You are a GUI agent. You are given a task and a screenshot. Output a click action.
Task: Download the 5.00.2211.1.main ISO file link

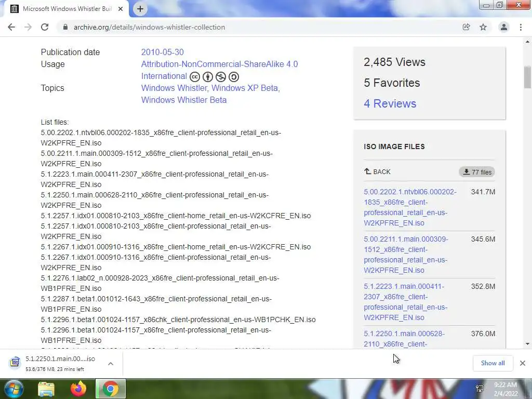coord(406,255)
